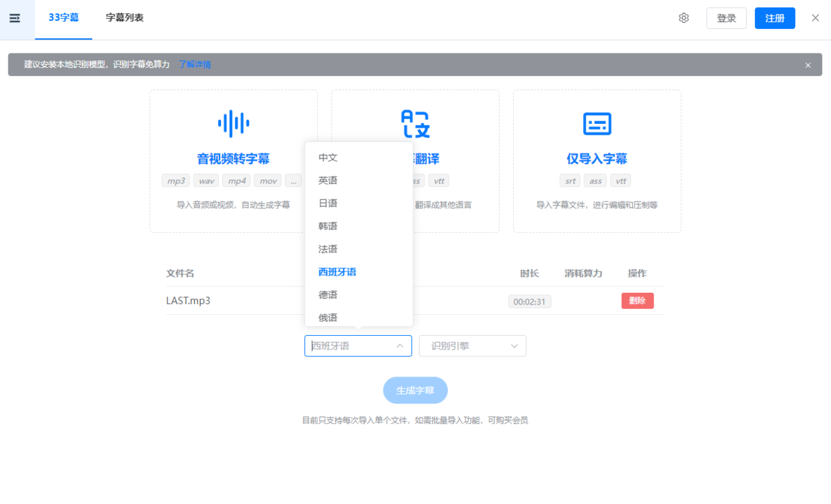Pick 德语 as the recognition language
This screenshot has height=504, width=831.
coord(328,295)
